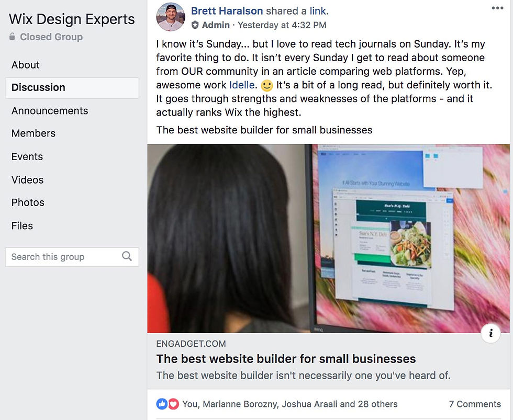Image resolution: width=513 pixels, height=420 pixels.
Task: Open the Engadget article preview image
Action: (x=329, y=239)
